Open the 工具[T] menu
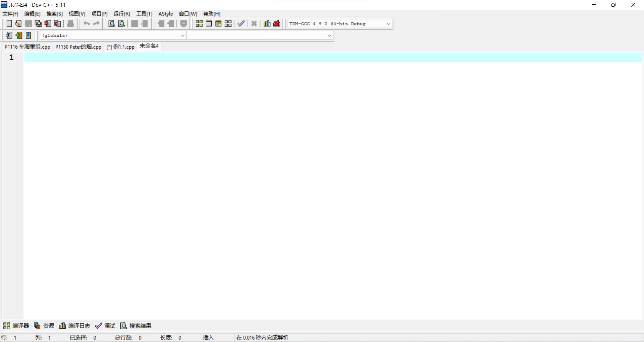 [x=144, y=14]
